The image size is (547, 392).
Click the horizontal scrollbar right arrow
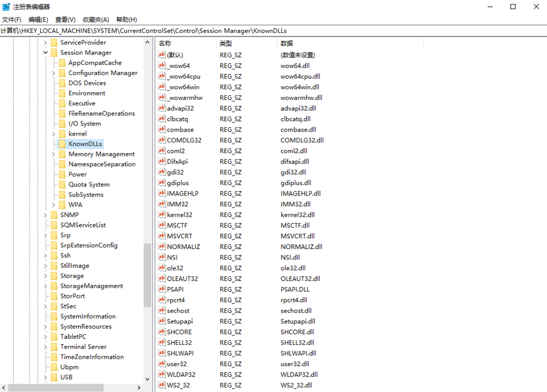pos(139,387)
